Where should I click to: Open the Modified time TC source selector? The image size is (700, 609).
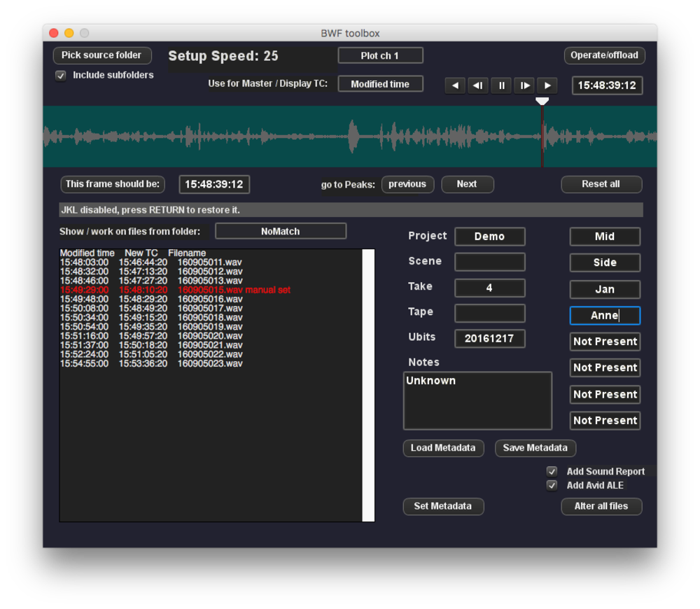(x=380, y=84)
